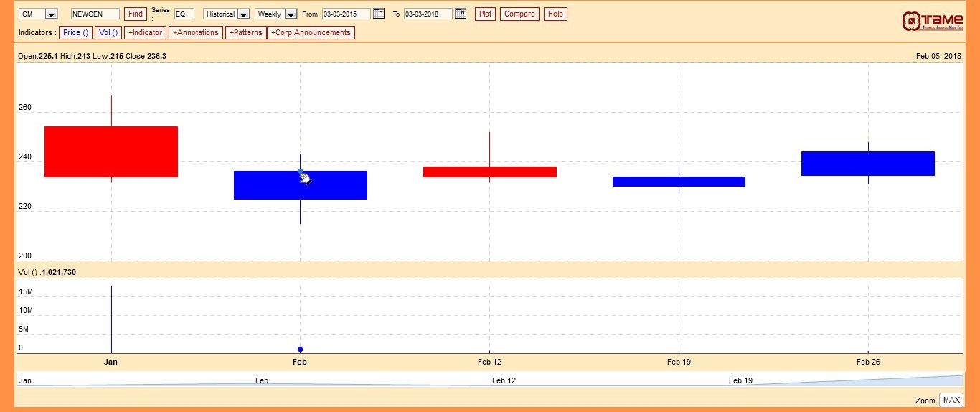
Task: Open the From date calendar picker
Action: pos(379,14)
